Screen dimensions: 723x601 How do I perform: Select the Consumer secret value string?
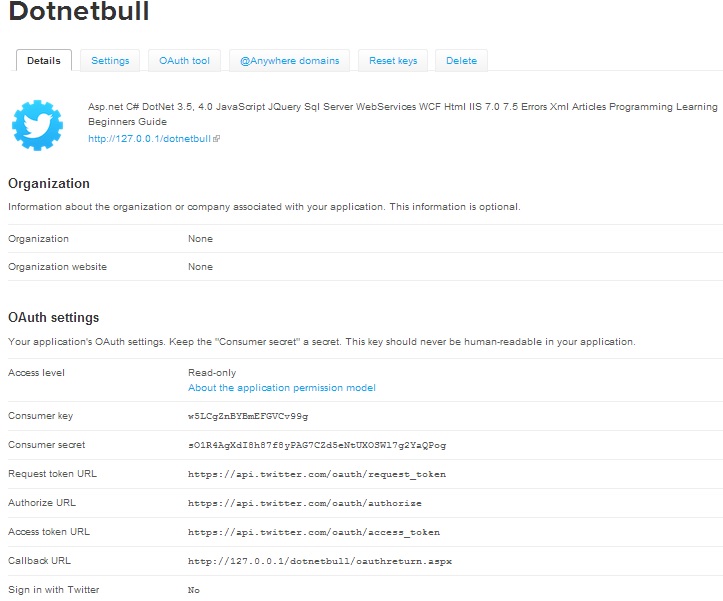tap(317, 445)
